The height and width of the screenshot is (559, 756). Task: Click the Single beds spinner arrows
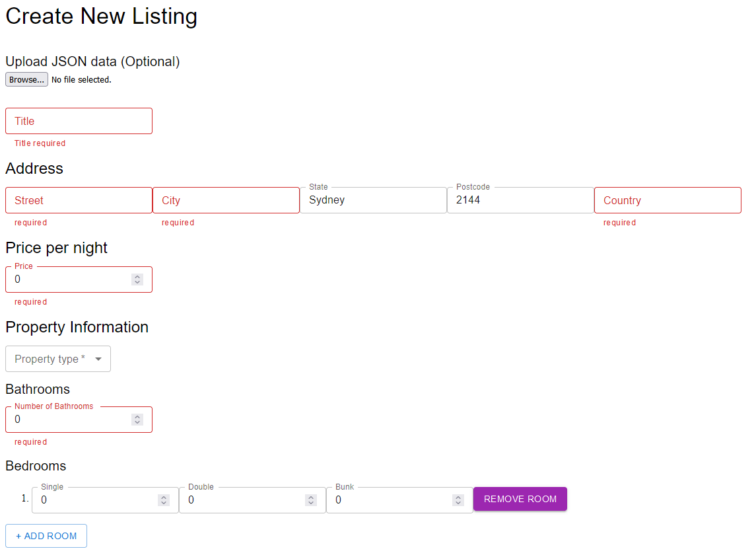point(164,500)
